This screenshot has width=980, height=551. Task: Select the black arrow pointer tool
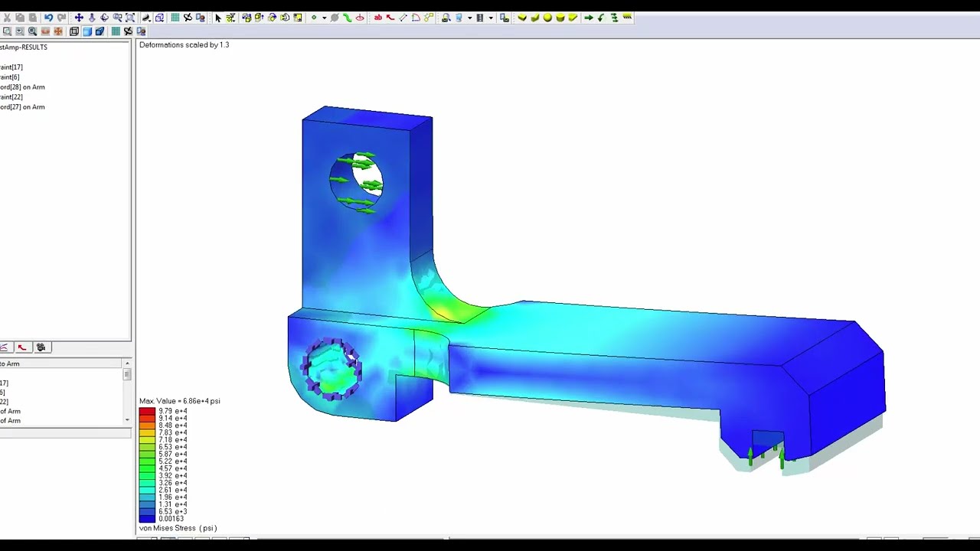pyautogui.click(x=218, y=18)
